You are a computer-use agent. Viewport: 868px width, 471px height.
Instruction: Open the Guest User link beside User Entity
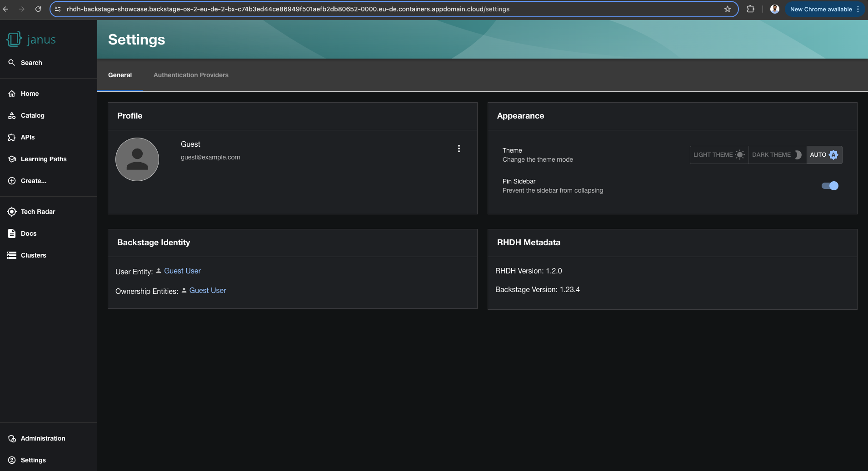coord(182,271)
